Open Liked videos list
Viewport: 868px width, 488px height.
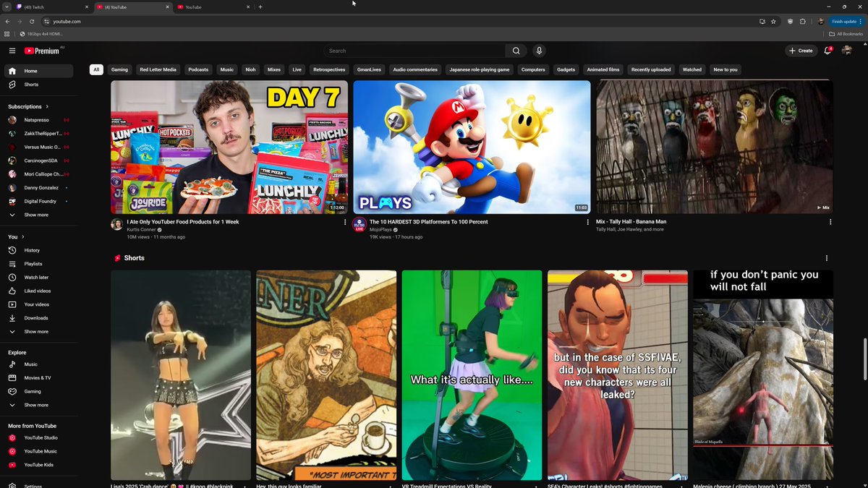click(38, 291)
